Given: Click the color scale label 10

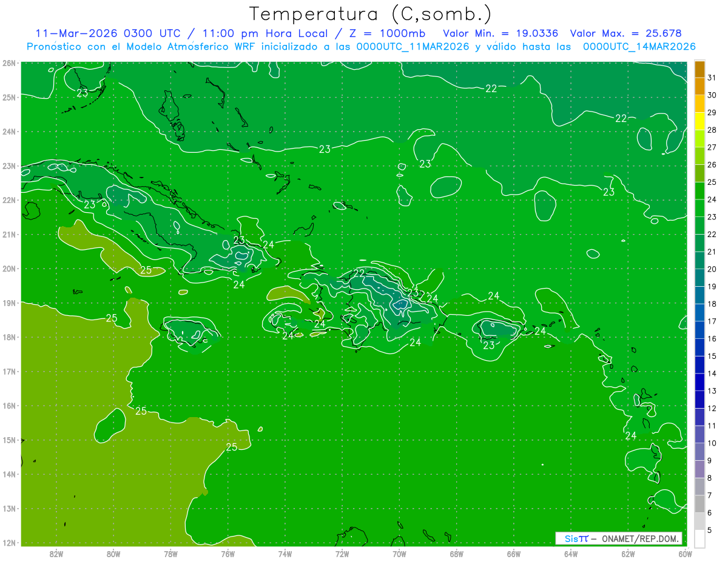Looking at the screenshot, I should coord(712,443).
